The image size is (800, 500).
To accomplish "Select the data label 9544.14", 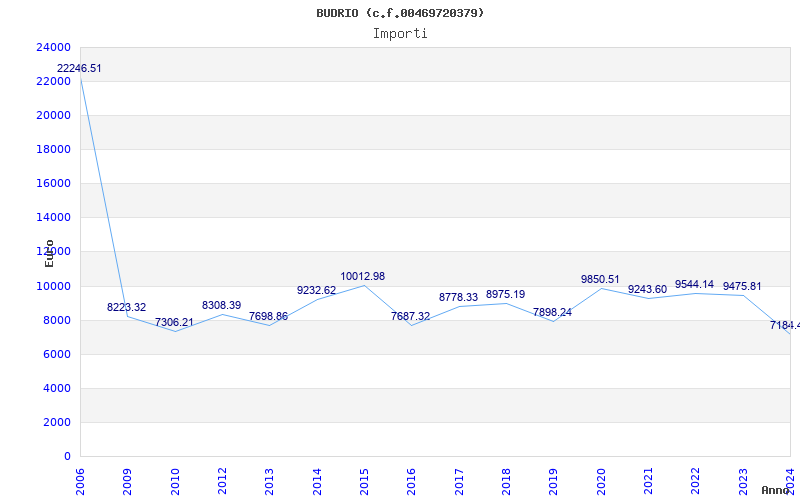I will coord(694,285).
